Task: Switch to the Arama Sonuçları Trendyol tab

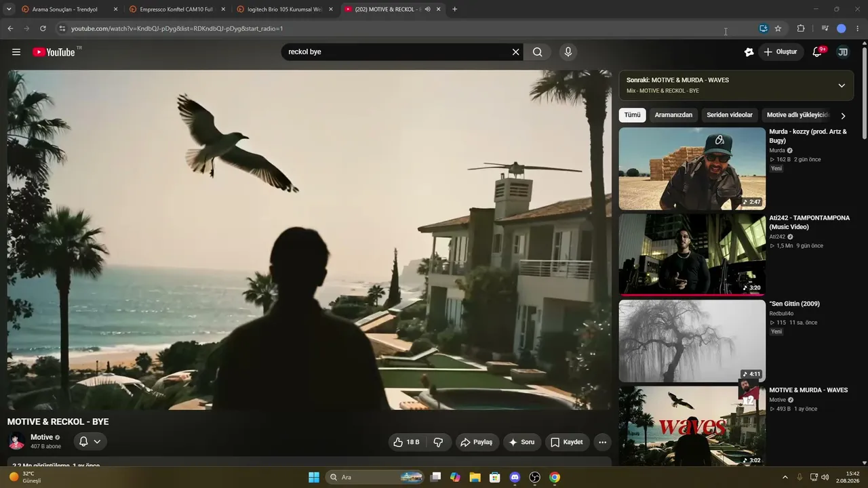Action: [x=64, y=9]
